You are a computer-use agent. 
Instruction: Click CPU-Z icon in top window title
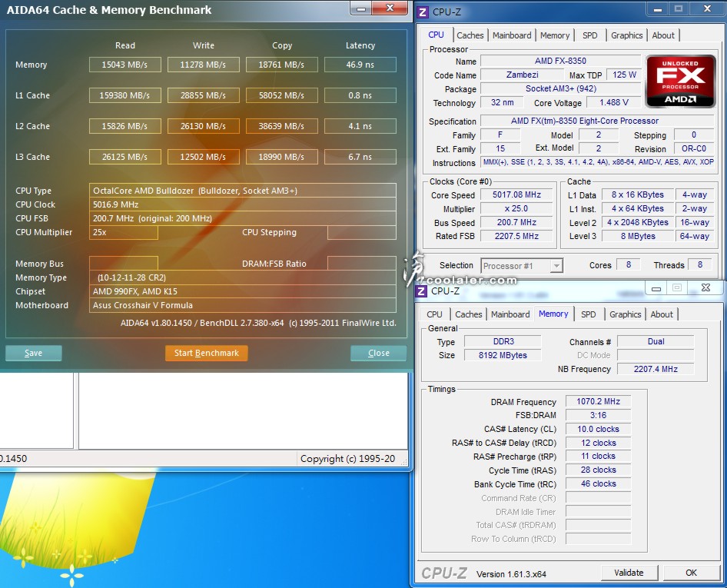423,12
